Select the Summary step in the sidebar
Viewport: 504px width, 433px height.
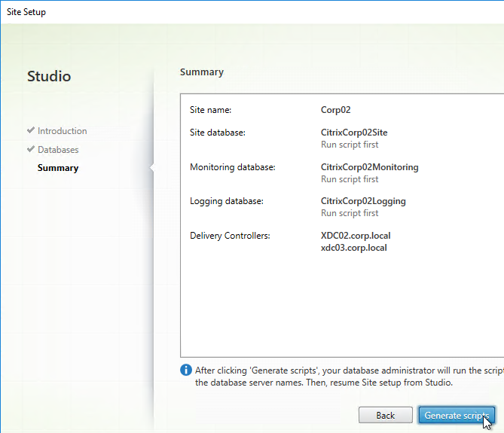(x=58, y=168)
